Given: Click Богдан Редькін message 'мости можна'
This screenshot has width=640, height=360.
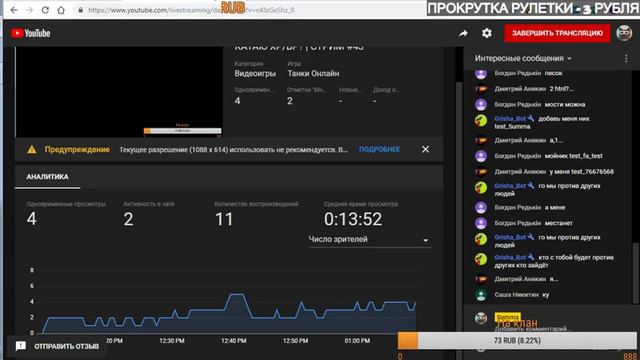Looking at the screenshot, I should click(x=565, y=104).
